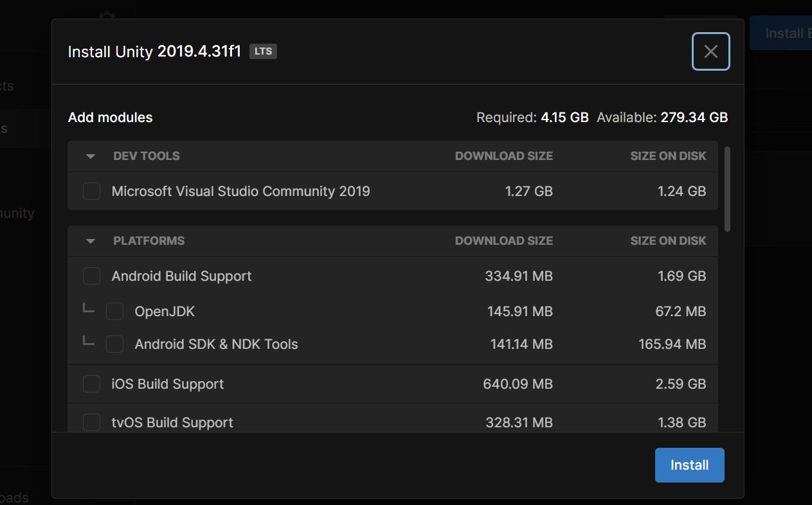Image resolution: width=812 pixels, height=505 pixels.
Task: Click the DOWNLOAD SIZE column header
Action: (x=504, y=155)
